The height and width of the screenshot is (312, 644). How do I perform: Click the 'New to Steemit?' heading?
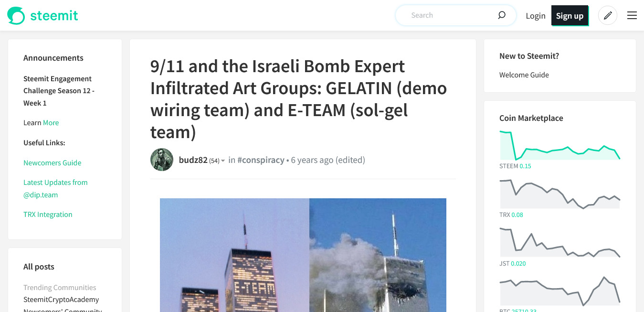[x=529, y=56]
